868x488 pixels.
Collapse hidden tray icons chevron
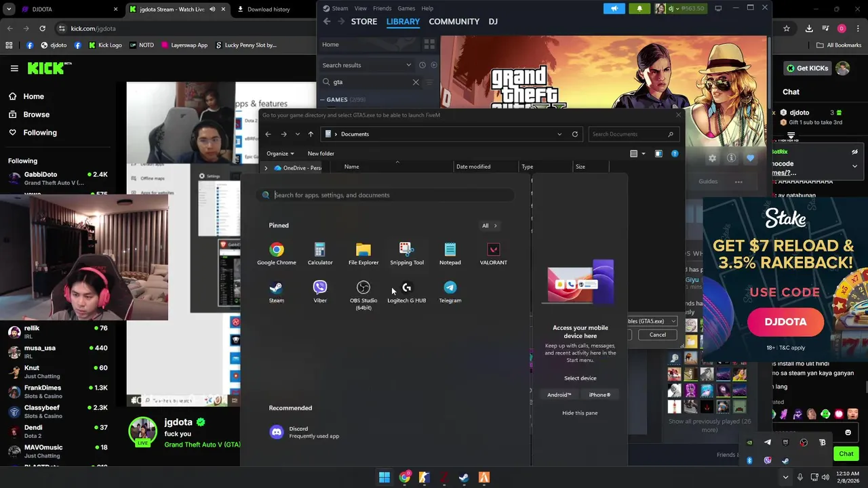point(785,477)
